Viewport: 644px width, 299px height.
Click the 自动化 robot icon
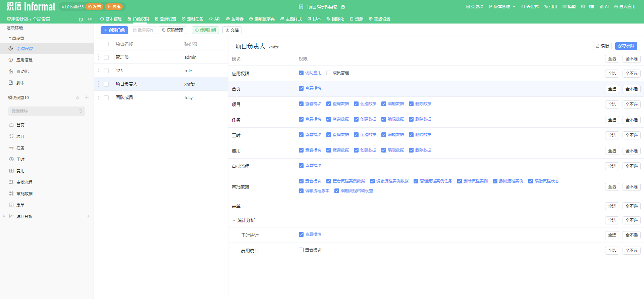tap(11, 71)
